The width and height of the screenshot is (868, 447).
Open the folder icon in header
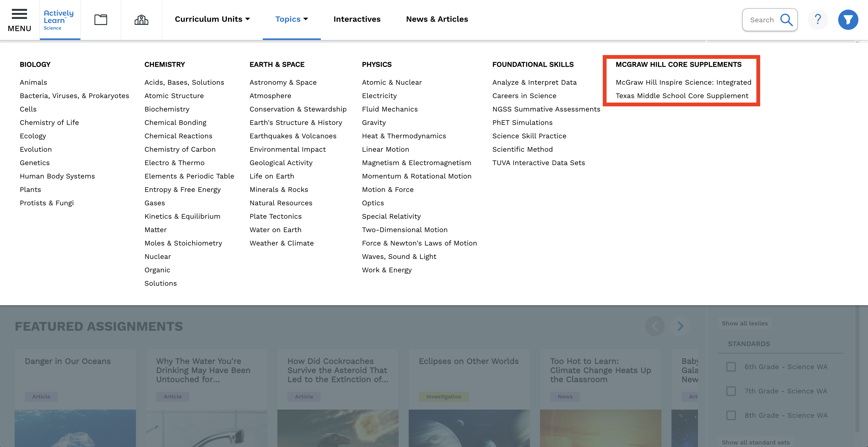pyautogui.click(x=100, y=19)
